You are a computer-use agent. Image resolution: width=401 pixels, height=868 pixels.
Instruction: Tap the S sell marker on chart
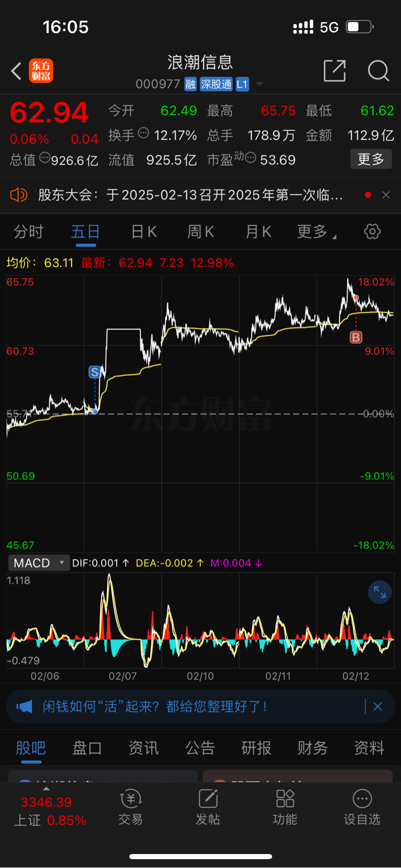pos(95,372)
